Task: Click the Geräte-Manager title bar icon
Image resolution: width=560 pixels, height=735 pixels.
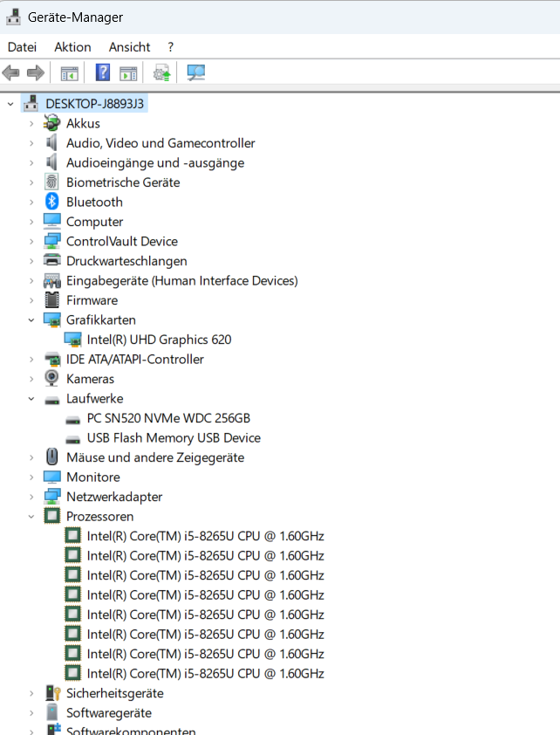Action: coord(14,17)
